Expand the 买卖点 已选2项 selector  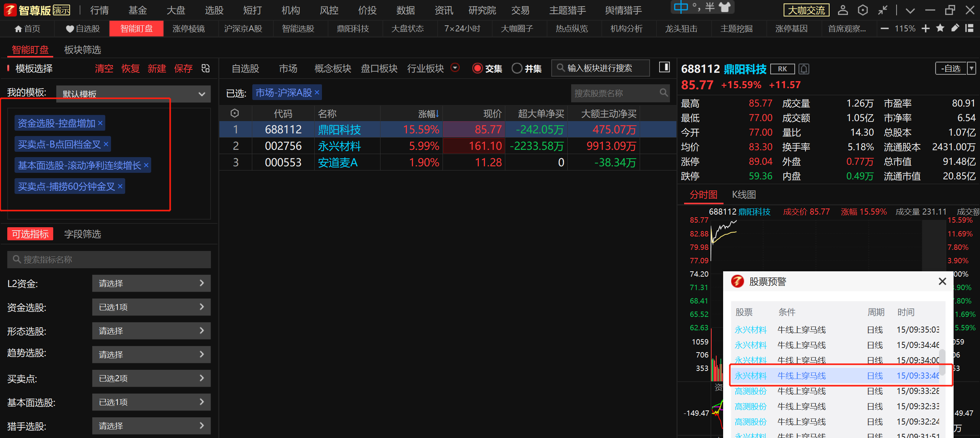tap(151, 378)
